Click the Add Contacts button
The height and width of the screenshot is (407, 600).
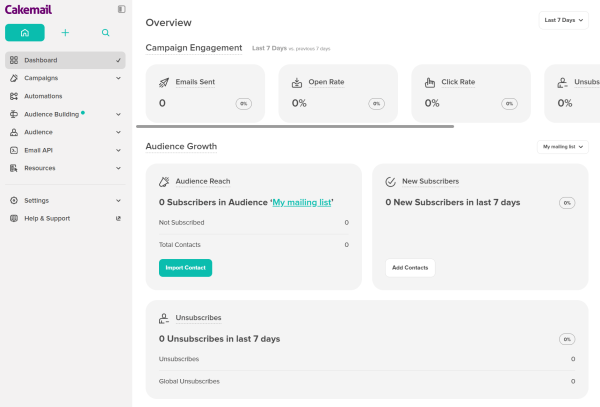[410, 268]
